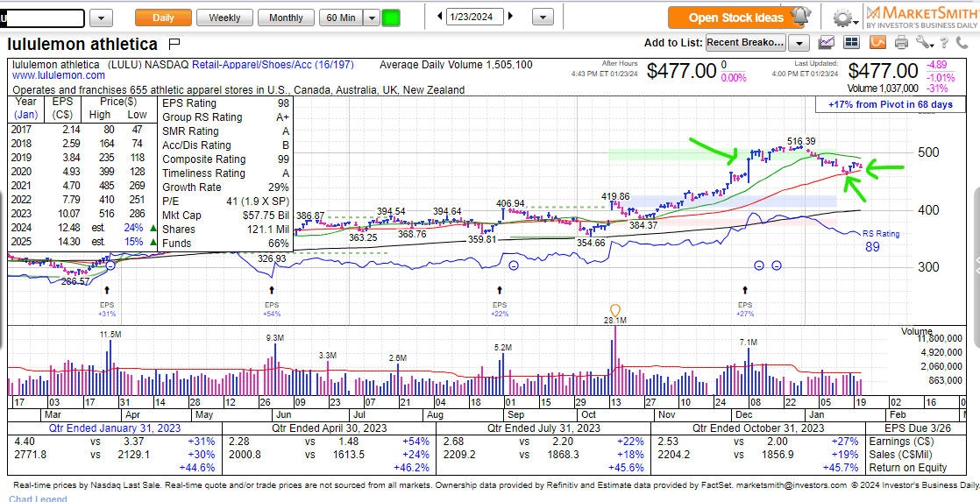
Task: Click the orange earnings marker on the chart
Action: coord(615,309)
